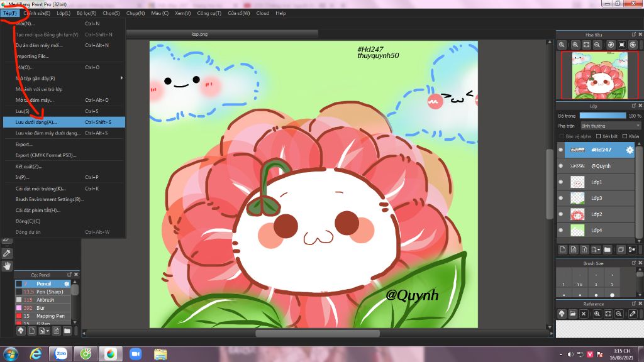Open the Công cụ(T) menu
The image size is (644, 362).
coord(209,13)
